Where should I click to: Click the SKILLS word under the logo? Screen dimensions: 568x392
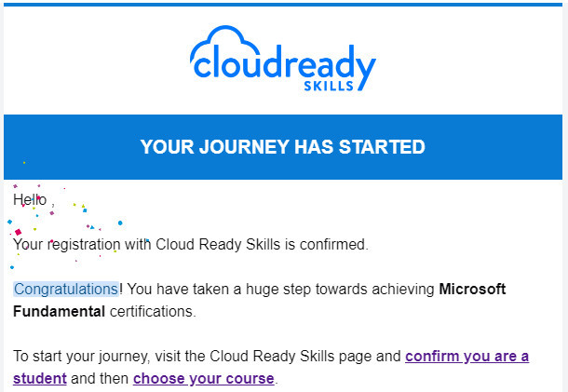[x=329, y=86]
